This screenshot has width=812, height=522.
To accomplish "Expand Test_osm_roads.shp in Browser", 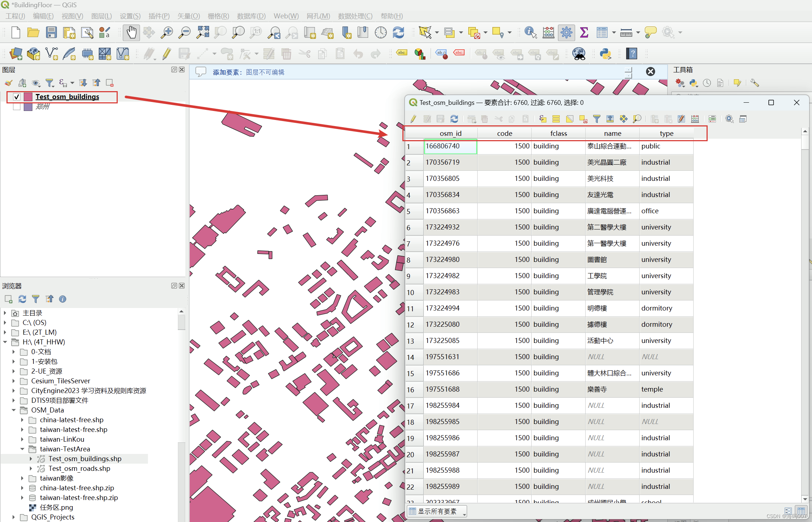I will coord(31,468).
